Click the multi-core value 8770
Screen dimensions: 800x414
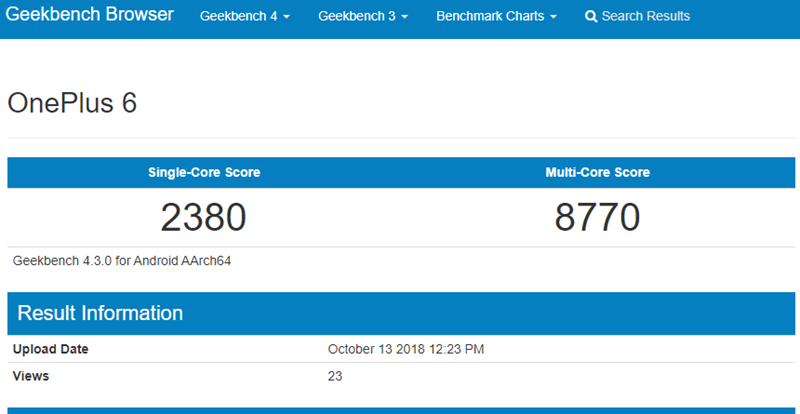coord(597,217)
